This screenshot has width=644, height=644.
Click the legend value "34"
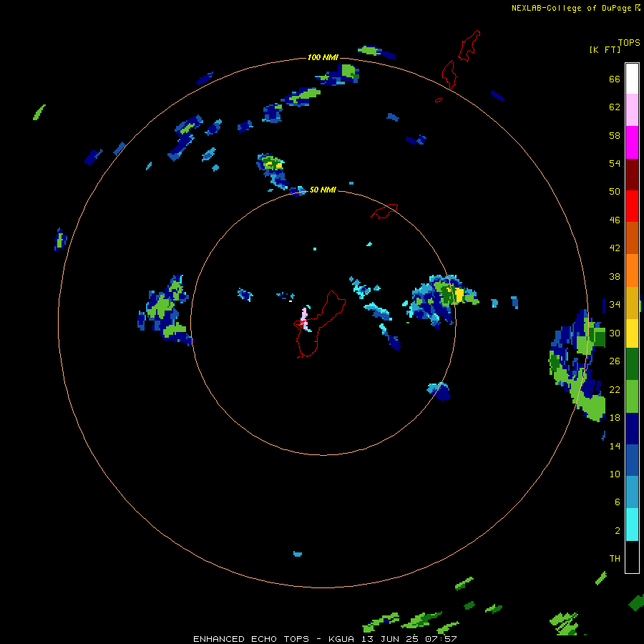(615, 305)
